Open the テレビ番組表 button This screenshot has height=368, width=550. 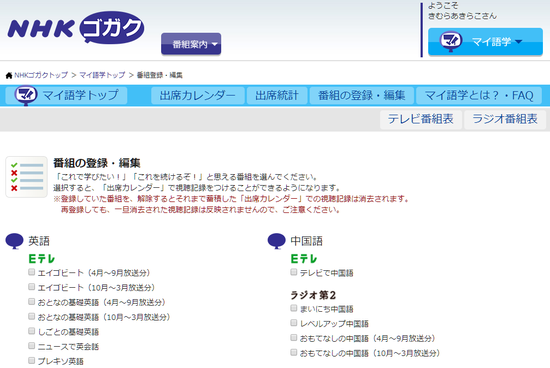tap(421, 119)
